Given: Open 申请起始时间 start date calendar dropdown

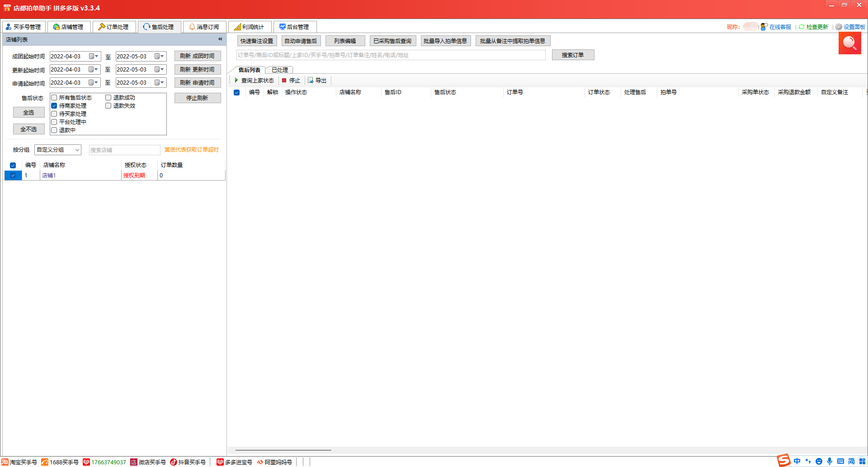Looking at the screenshot, I should point(94,82).
